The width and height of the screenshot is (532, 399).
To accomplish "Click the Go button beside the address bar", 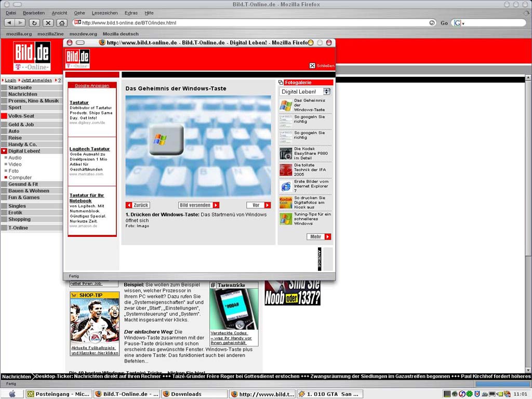I will (x=444, y=23).
